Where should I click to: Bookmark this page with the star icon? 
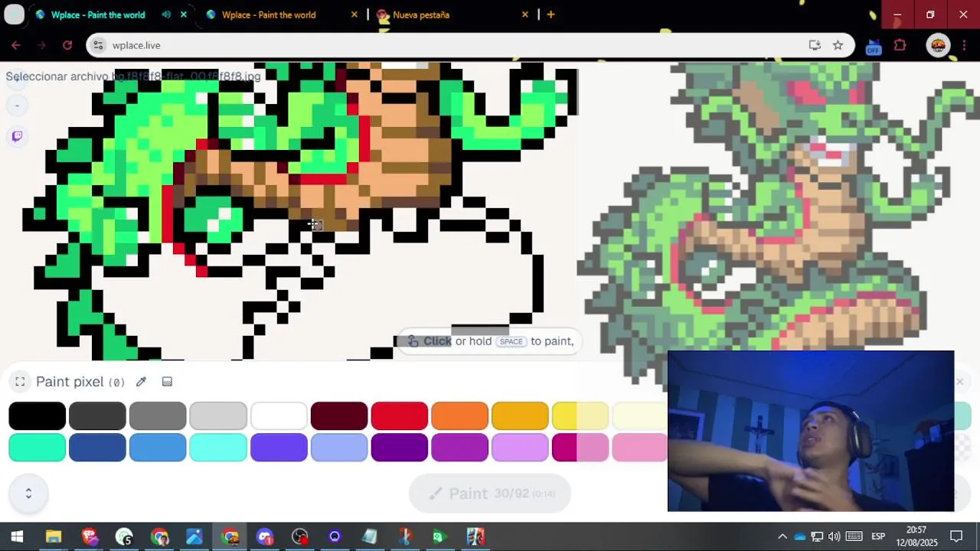pos(838,45)
